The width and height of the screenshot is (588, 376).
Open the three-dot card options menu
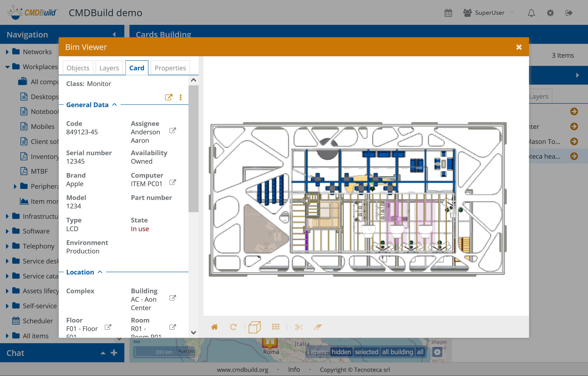click(181, 97)
